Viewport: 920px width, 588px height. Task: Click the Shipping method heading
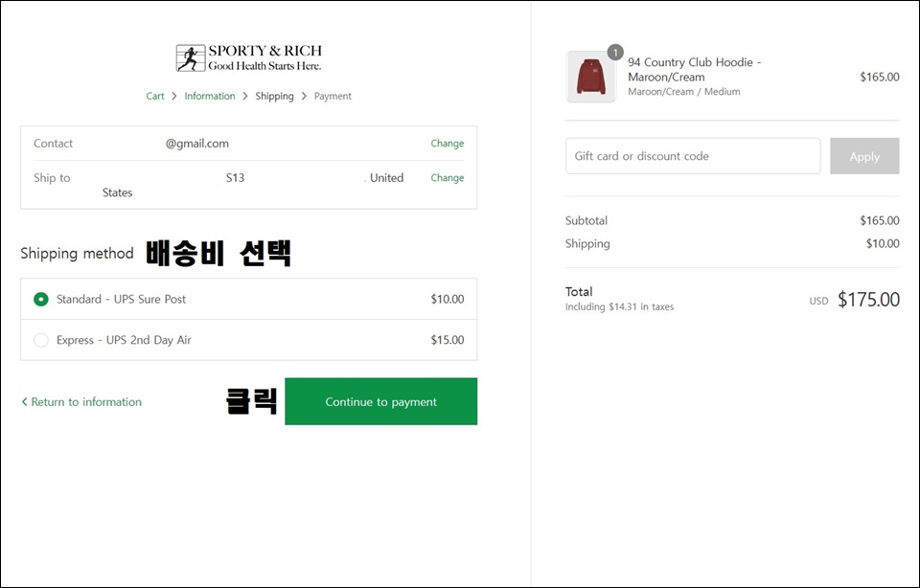click(x=77, y=253)
